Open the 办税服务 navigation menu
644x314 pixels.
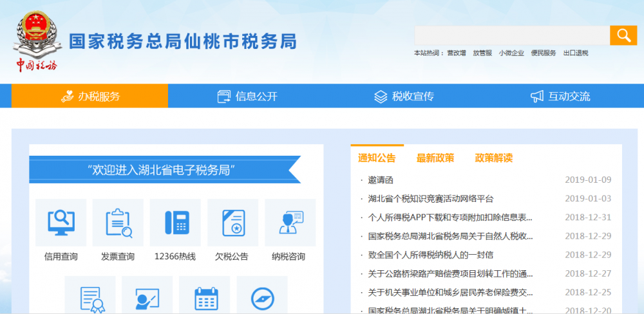click(x=90, y=97)
